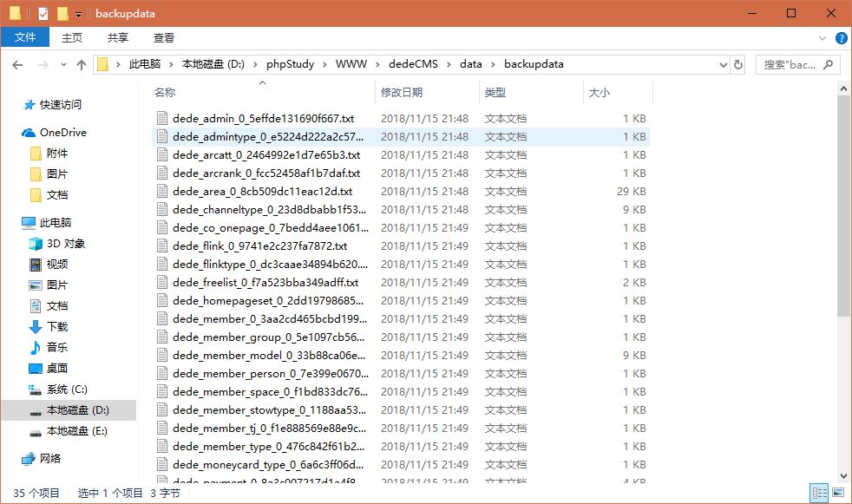Go up one folder level arrow
Viewport: 852px width, 504px height.
click(82, 65)
